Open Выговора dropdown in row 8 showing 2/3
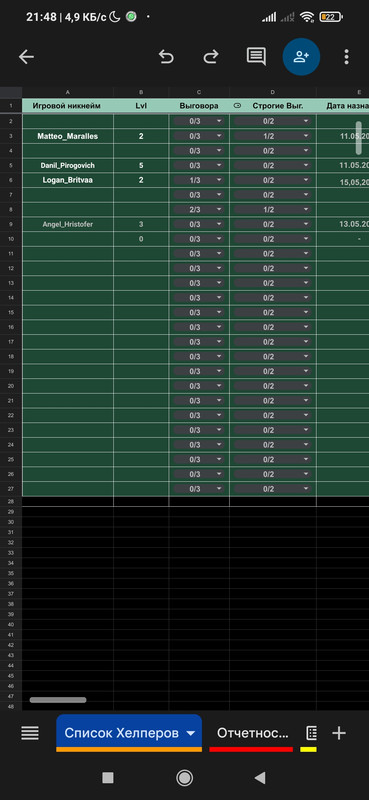 199,210
